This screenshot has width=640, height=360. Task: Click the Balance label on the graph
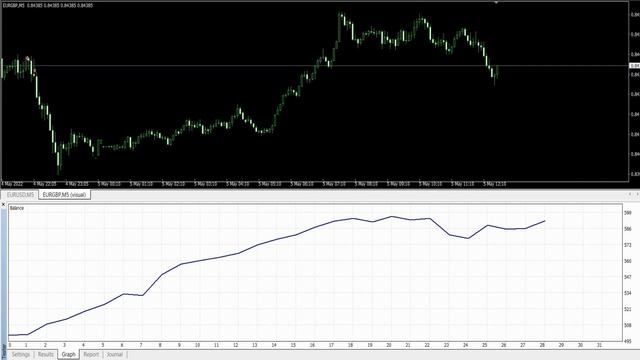point(17,208)
